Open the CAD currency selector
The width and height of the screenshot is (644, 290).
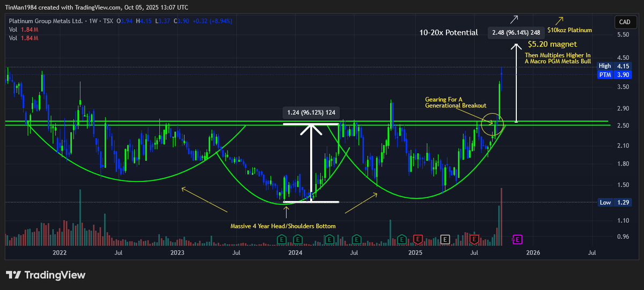(625, 22)
